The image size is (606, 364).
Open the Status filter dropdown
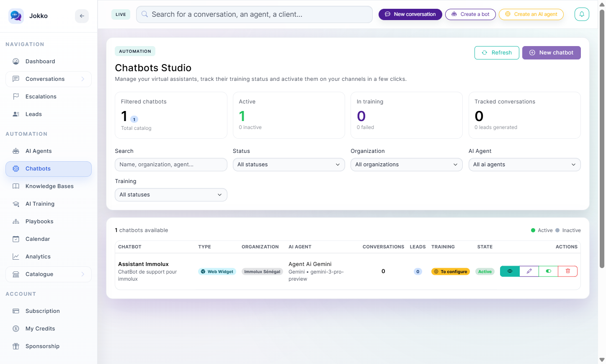coord(289,165)
